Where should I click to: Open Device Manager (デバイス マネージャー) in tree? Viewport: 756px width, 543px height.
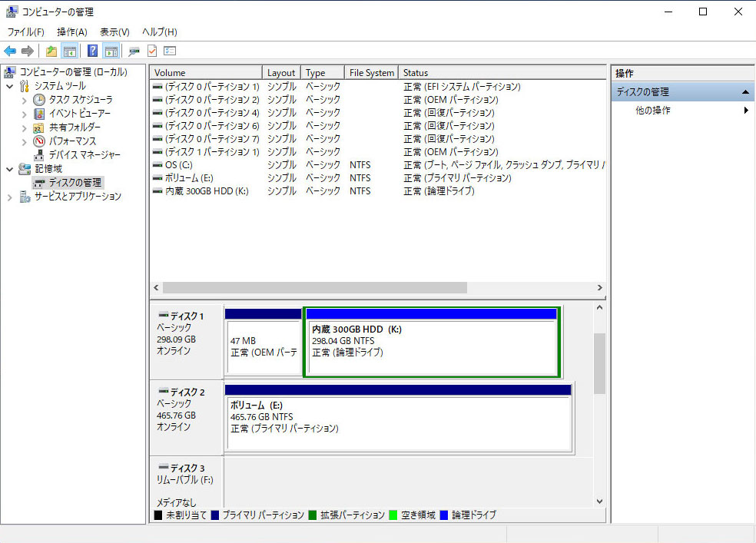pyautogui.click(x=85, y=155)
